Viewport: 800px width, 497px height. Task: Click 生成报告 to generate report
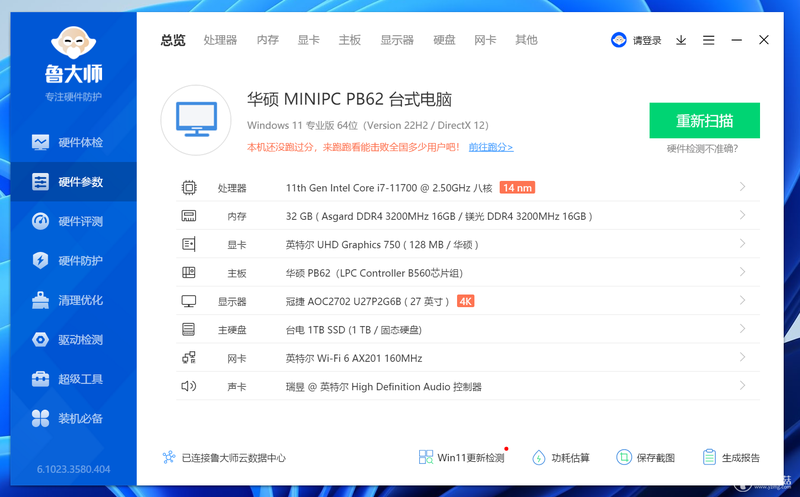coord(731,457)
